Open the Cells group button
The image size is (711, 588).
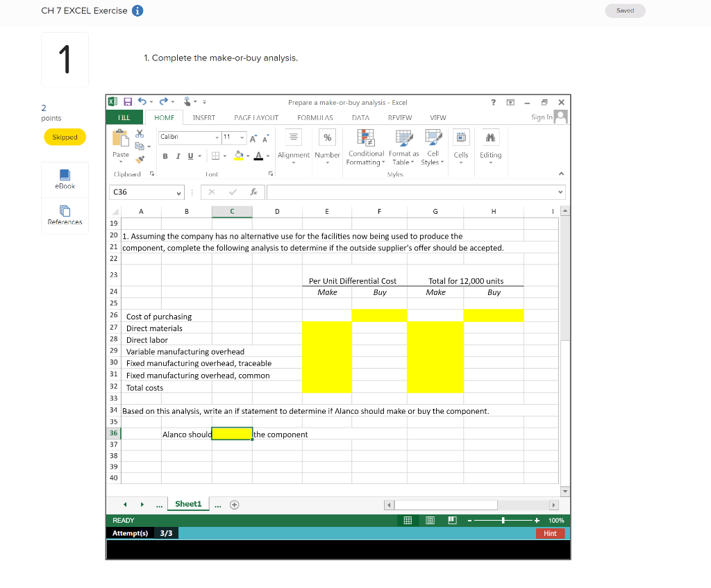(x=461, y=146)
